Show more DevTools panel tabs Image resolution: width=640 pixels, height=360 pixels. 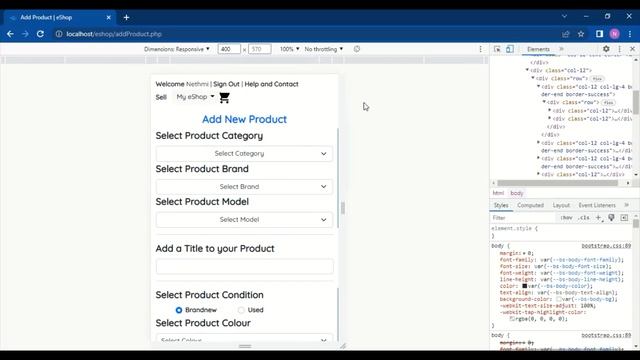562,49
